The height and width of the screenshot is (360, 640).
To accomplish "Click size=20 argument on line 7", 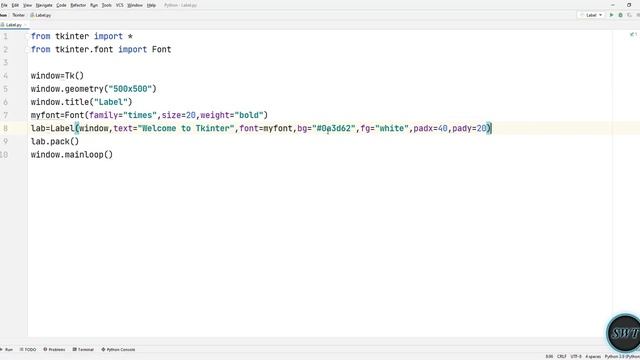I will pyautogui.click(x=179, y=115).
